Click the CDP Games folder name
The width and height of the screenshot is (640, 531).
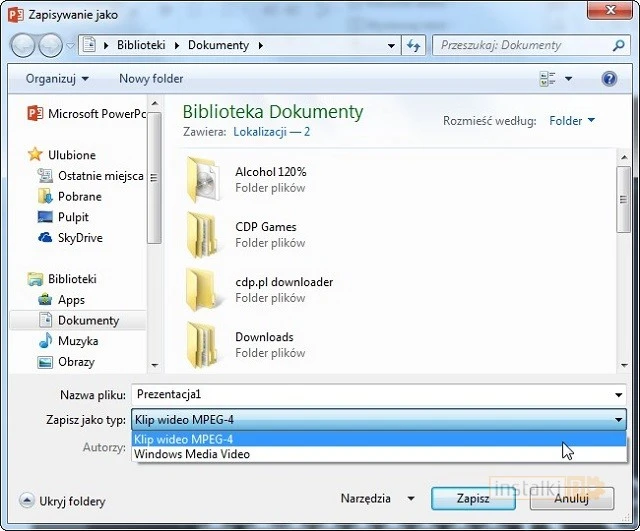click(x=266, y=227)
